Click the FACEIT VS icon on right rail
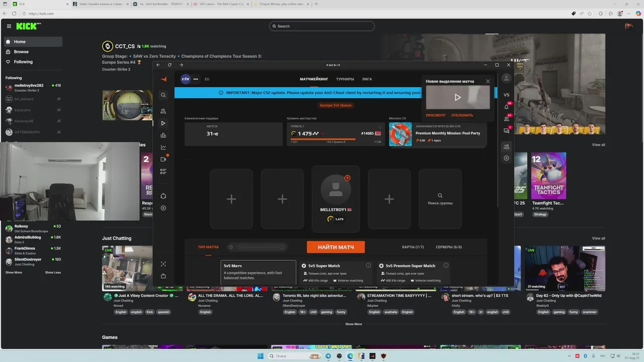 tap(506, 95)
